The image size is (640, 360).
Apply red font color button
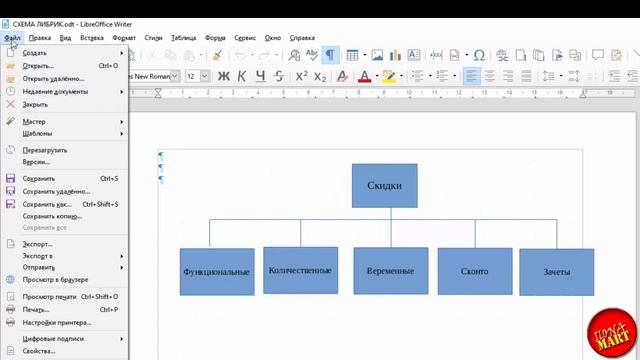click(364, 76)
